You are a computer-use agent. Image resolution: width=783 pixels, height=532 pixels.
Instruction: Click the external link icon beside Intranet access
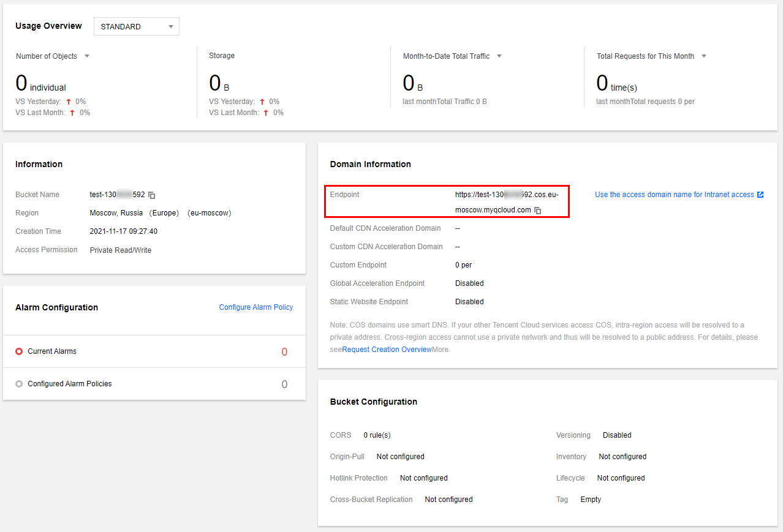coord(760,195)
